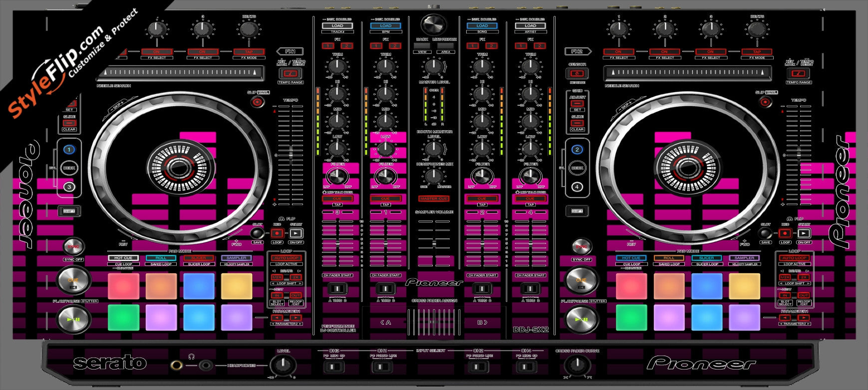Select deck 4 on the right deck selector
The image size is (868, 390).
(578, 187)
